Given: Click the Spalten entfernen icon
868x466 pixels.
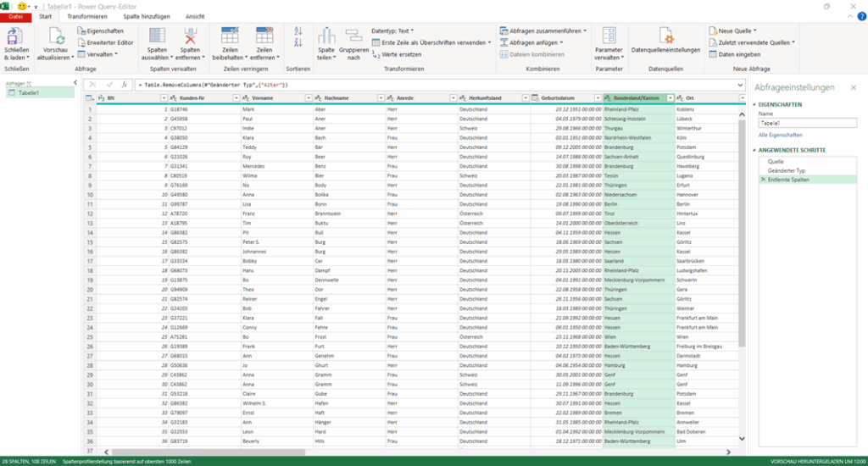Looking at the screenshot, I should [x=190, y=36].
